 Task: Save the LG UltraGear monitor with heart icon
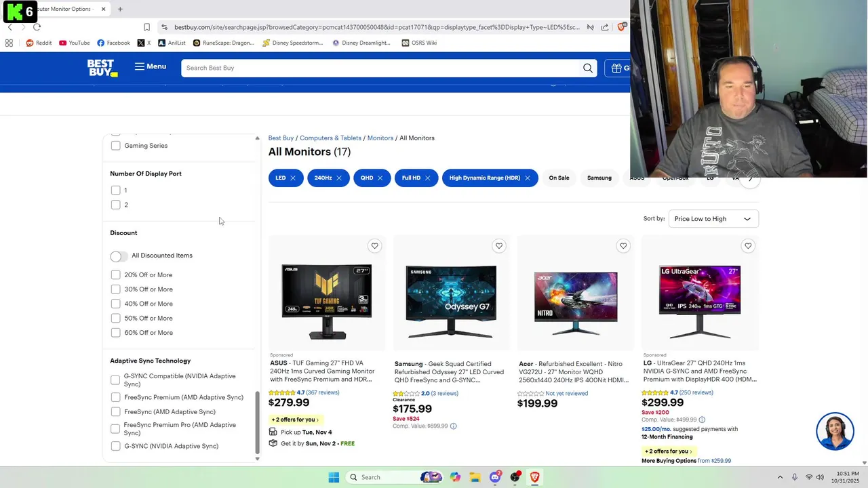748,246
